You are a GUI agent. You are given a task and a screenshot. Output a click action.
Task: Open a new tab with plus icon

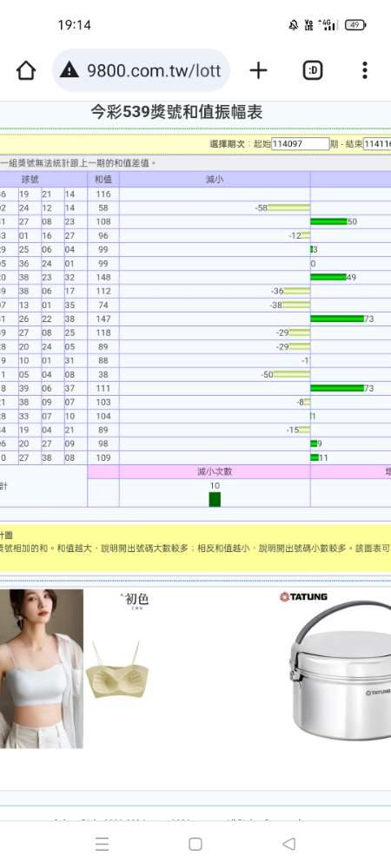pos(258,70)
